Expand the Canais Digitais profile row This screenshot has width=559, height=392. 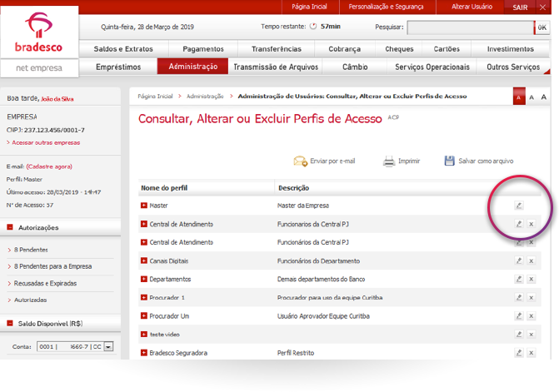click(144, 261)
